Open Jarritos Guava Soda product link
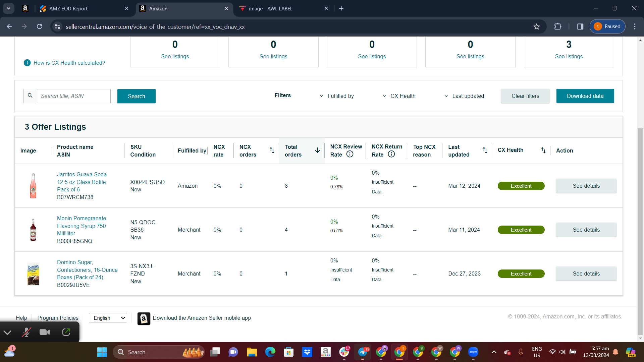 click(x=82, y=182)
